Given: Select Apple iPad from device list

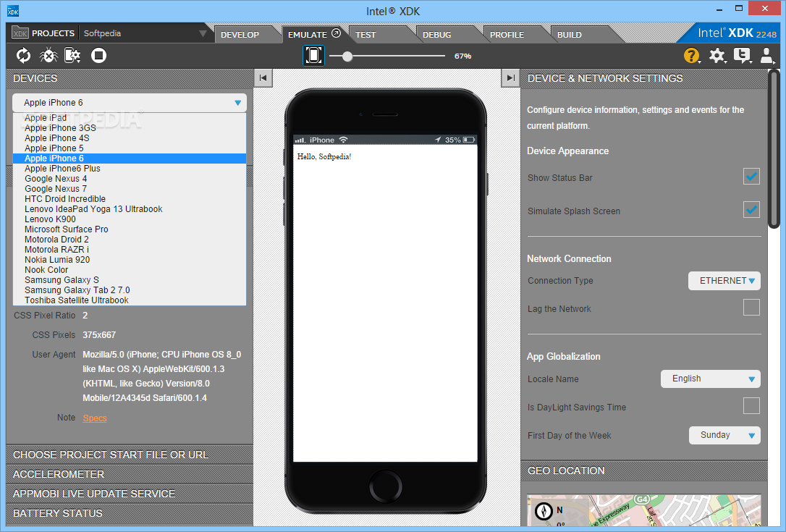Looking at the screenshot, I should [x=130, y=118].
